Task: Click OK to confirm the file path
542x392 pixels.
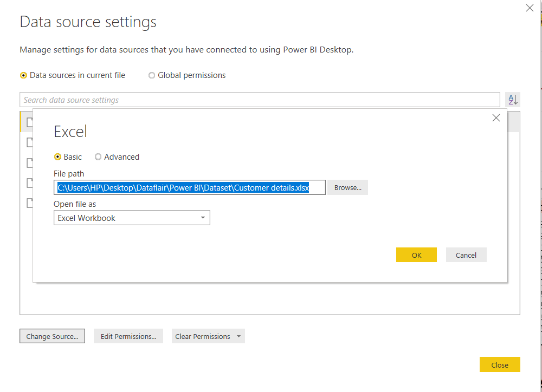Action: [416, 254]
